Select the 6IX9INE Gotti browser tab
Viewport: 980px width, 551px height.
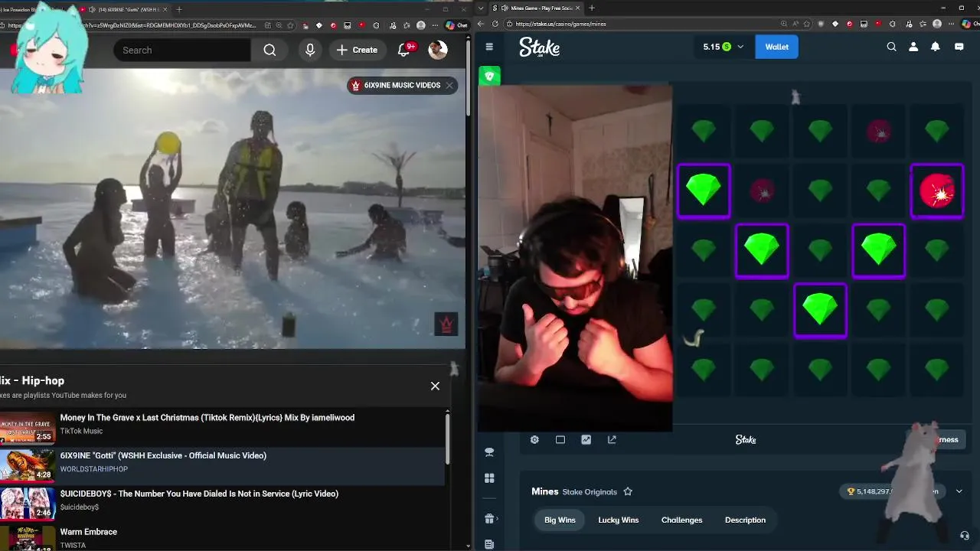click(x=123, y=9)
